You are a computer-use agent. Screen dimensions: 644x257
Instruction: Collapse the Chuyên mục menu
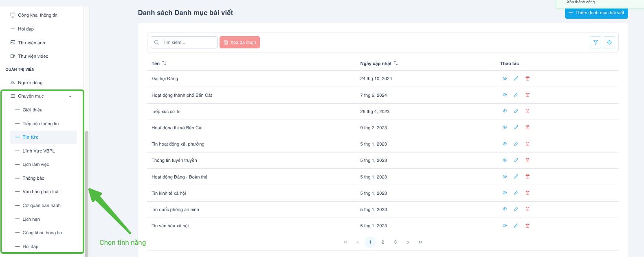[x=70, y=96]
